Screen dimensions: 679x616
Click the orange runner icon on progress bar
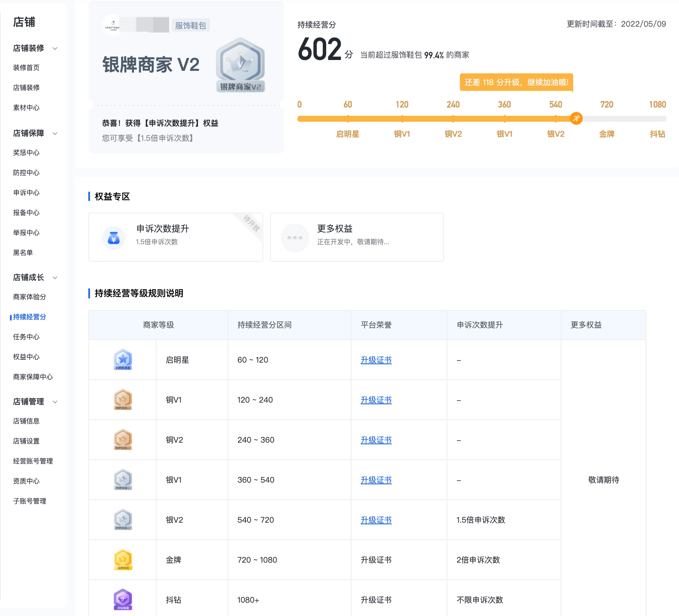tap(576, 118)
